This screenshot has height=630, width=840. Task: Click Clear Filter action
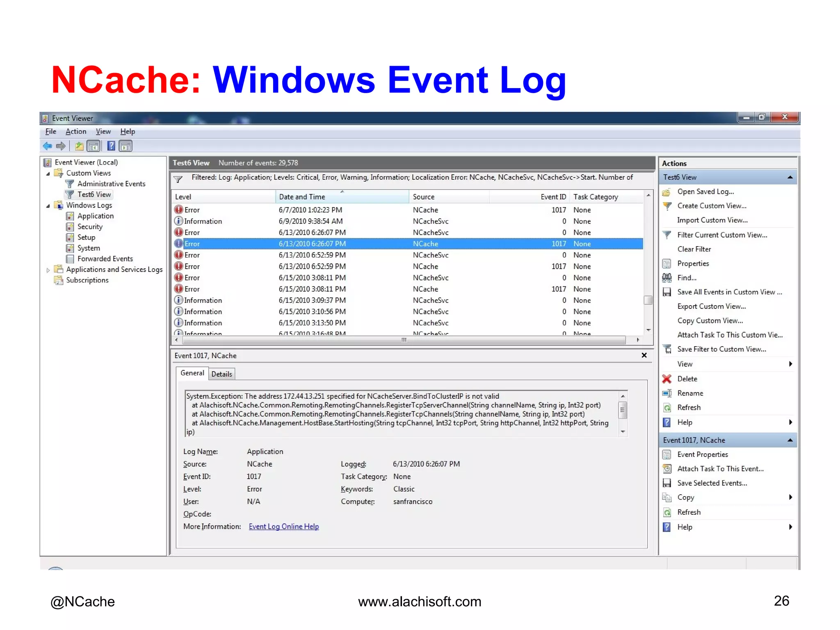click(x=694, y=249)
